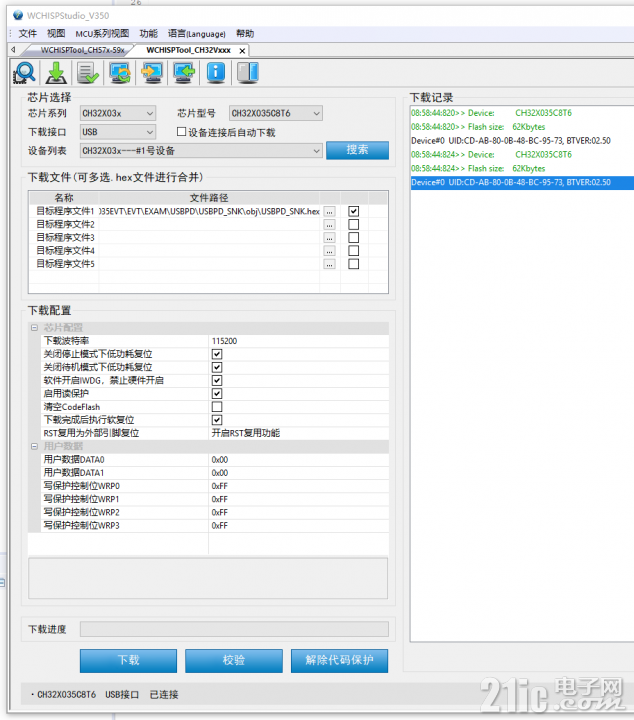Click the 搜索 button
Screen dimensions: 634x720
(357, 150)
